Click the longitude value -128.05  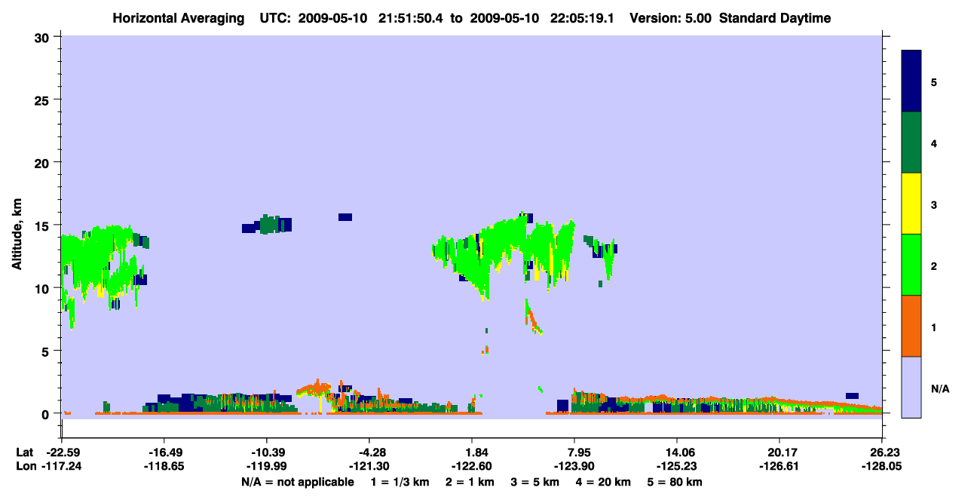click(882, 467)
